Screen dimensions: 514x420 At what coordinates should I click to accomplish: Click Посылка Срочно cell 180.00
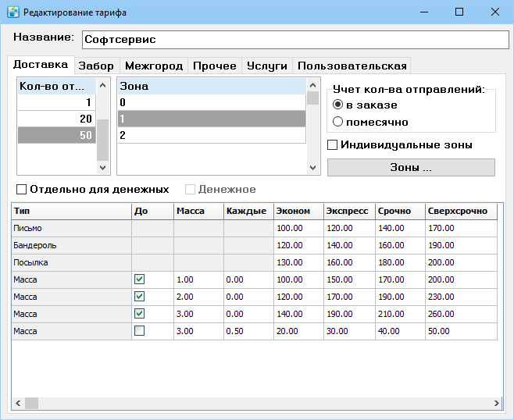point(400,262)
